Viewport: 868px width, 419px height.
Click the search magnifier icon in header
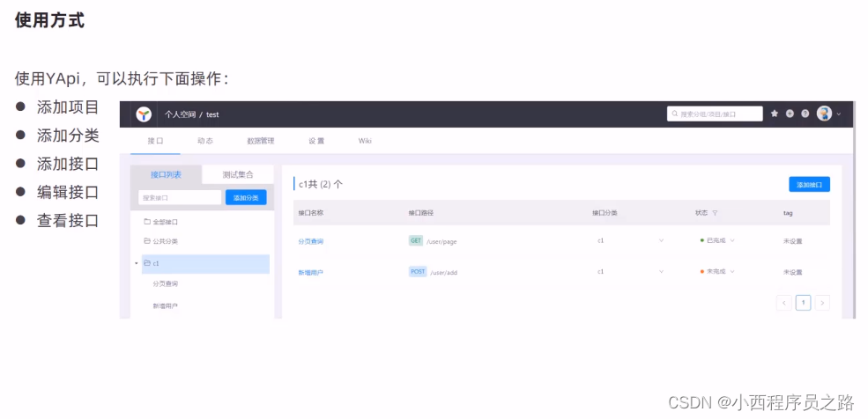[675, 114]
